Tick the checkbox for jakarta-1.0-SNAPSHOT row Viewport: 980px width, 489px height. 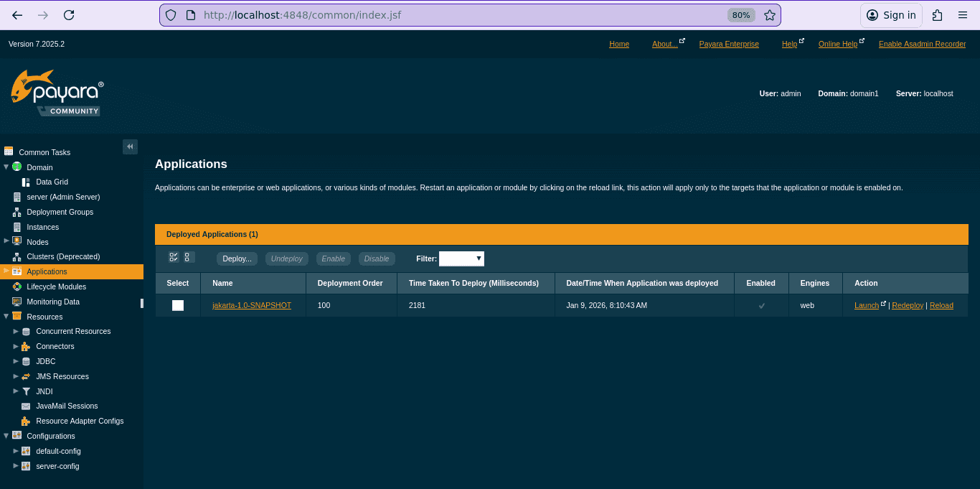click(x=178, y=305)
